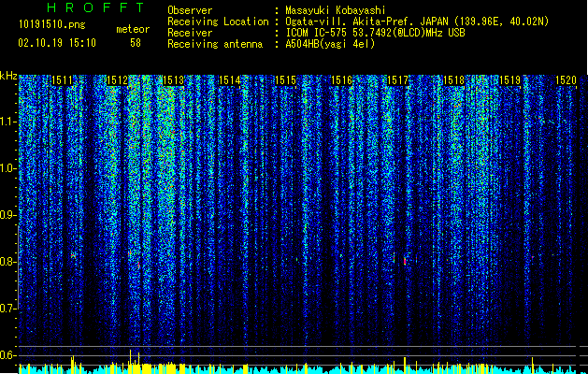This screenshot has height=374, width=588.
Task: Click the 1511 time marker
Action: click(62, 80)
